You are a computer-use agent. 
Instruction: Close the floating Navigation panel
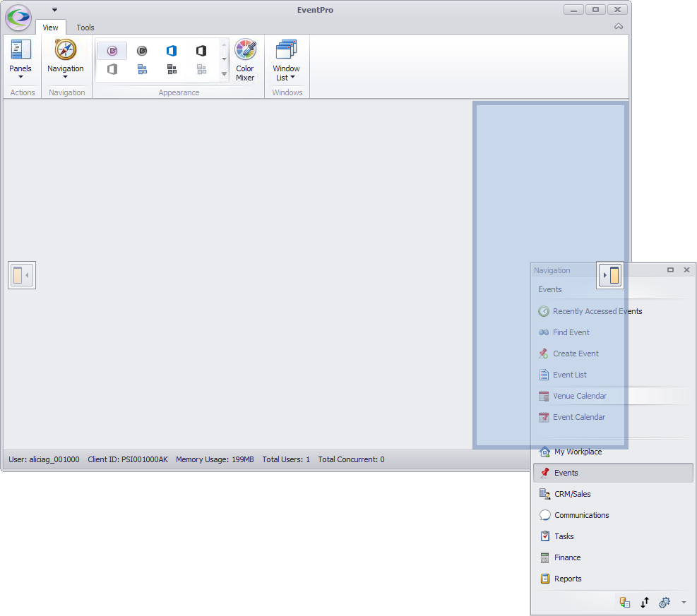687,270
